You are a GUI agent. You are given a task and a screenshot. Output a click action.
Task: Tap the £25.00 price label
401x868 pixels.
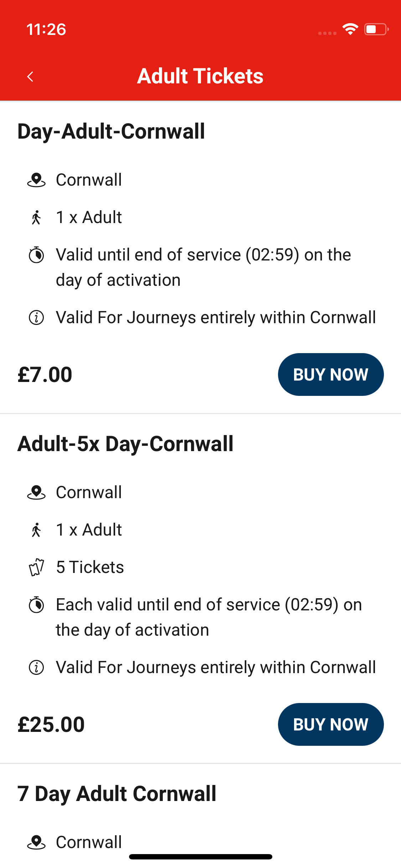coord(51,724)
